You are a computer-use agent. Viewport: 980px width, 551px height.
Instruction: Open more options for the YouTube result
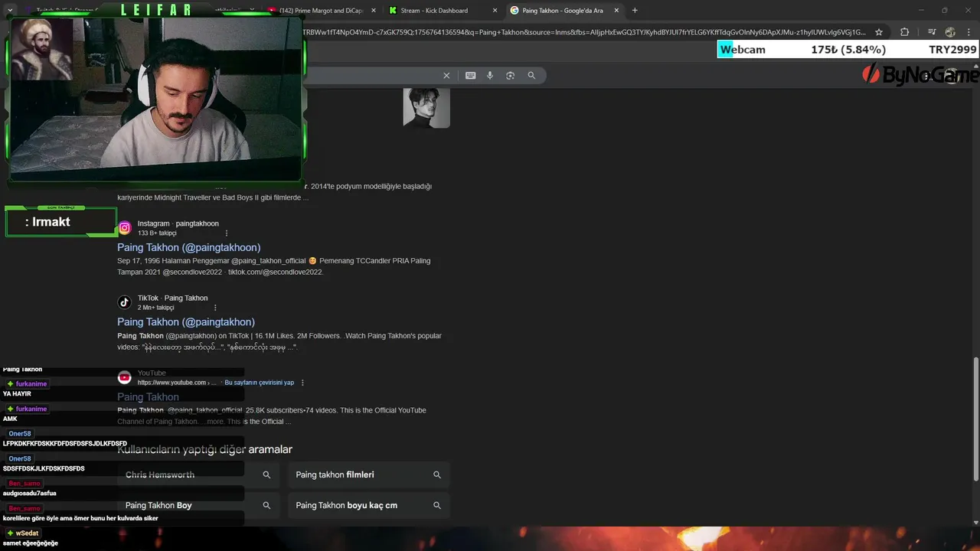pyautogui.click(x=302, y=383)
